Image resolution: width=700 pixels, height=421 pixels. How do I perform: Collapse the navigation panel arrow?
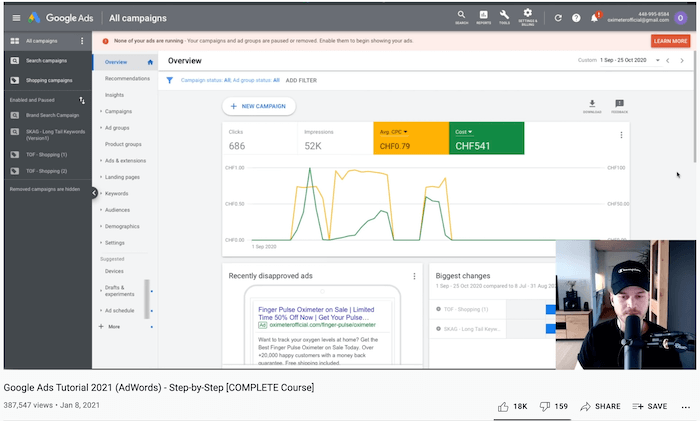coord(94,193)
